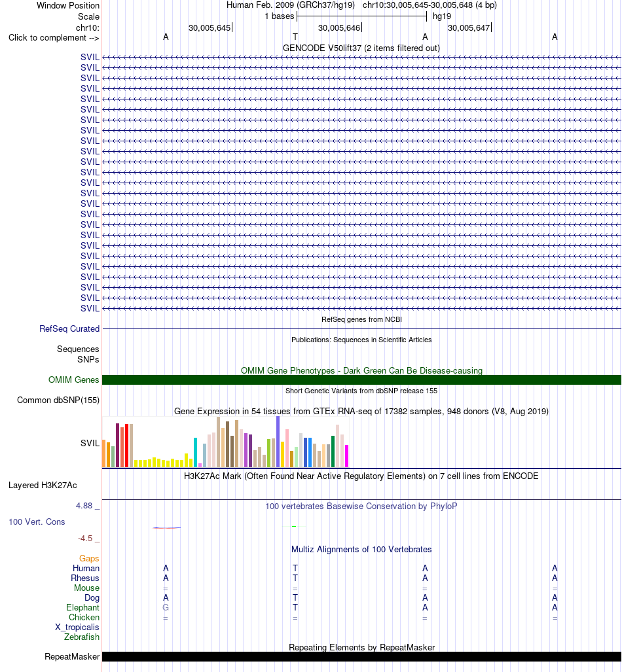Click the Layered H3K27Ac label

coord(43,485)
